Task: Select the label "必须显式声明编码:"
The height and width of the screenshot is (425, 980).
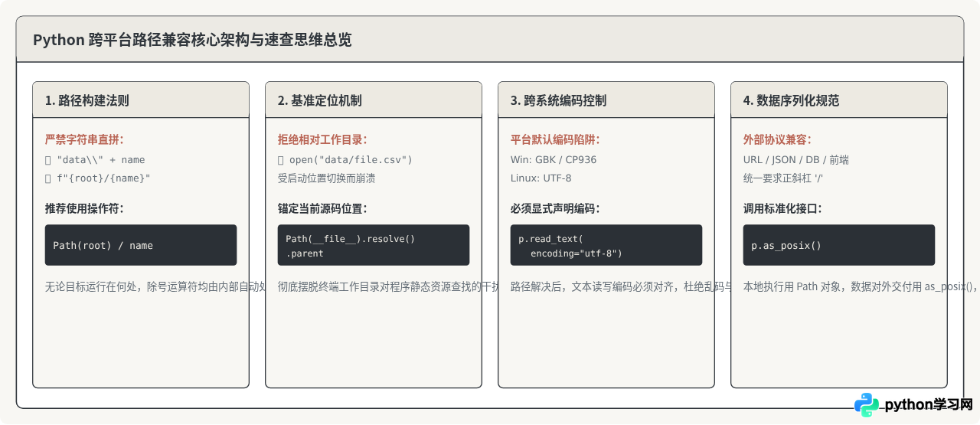Action: [x=555, y=208]
